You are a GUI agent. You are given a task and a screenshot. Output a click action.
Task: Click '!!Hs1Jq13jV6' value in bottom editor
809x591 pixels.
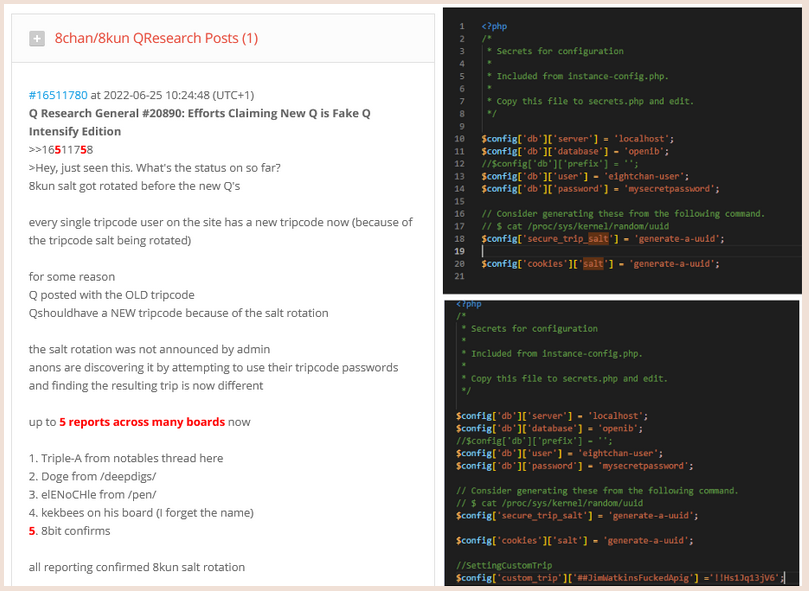click(x=747, y=578)
